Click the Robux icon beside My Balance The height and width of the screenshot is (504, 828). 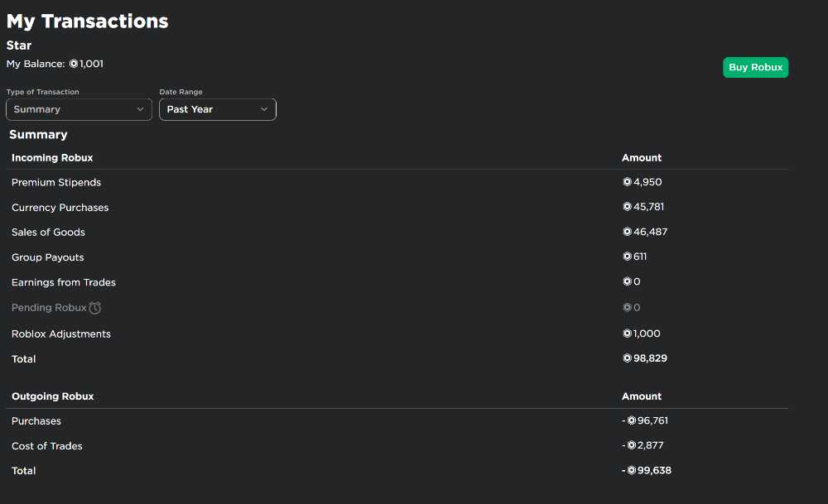click(x=74, y=64)
